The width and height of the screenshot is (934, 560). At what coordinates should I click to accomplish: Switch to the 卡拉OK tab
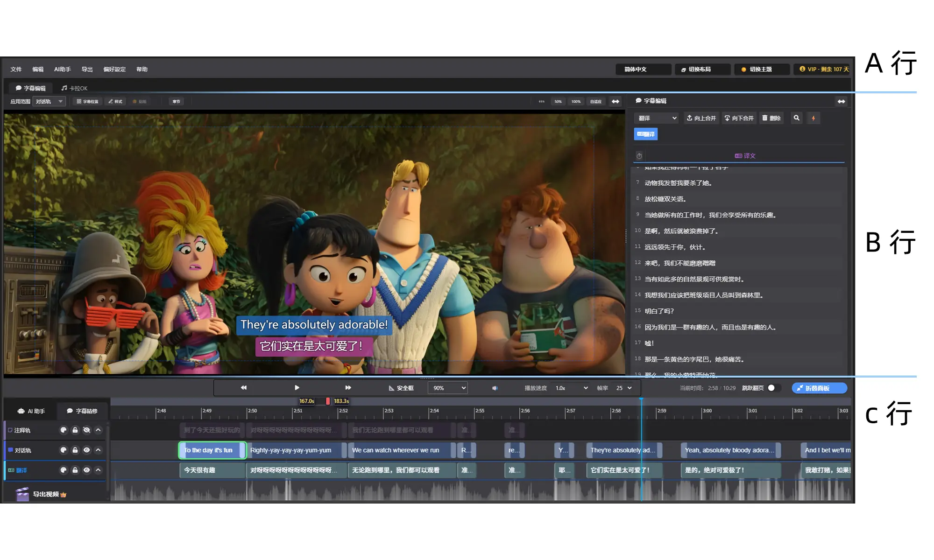coord(75,88)
